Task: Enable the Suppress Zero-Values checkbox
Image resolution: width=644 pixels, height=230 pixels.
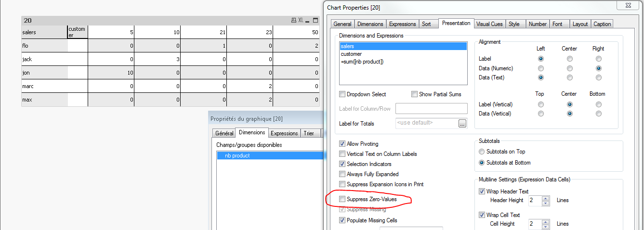Action: (x=342, y=199)
